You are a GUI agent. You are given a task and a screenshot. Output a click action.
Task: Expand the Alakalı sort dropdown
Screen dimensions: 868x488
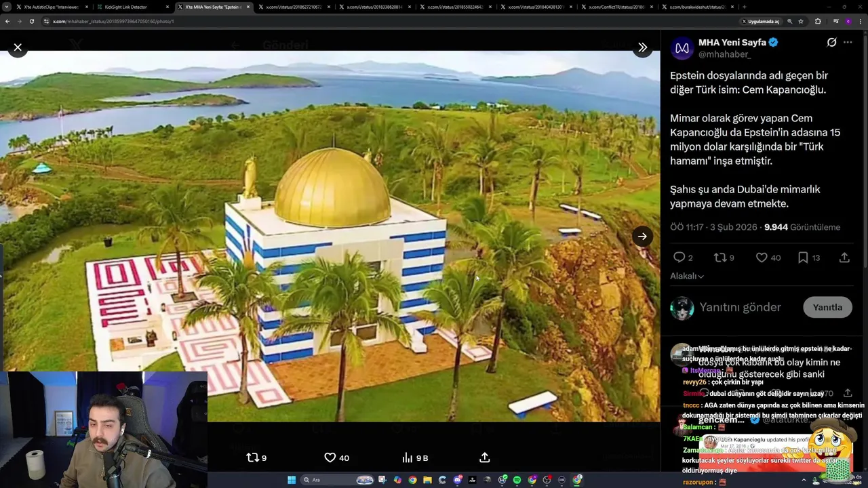[x=687, y=276]
